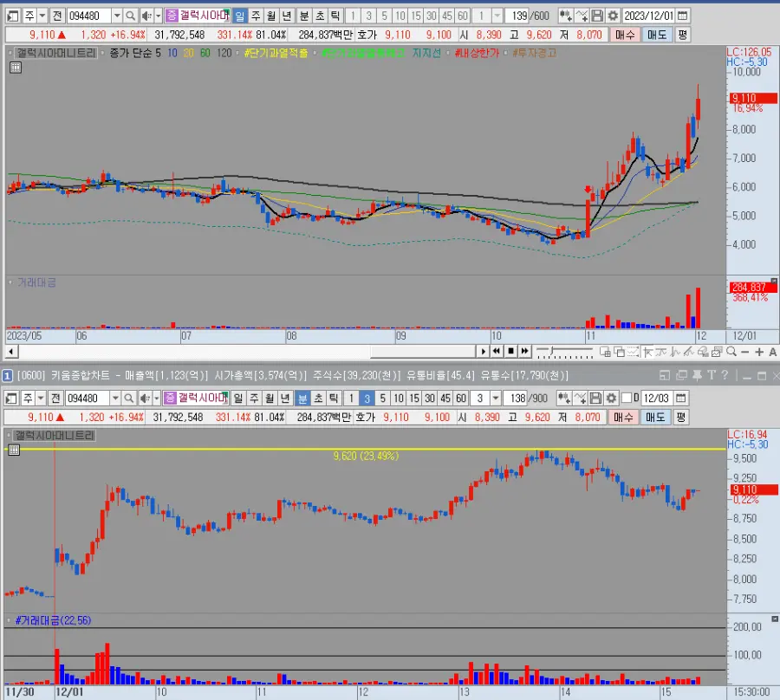Image resolution: width=780 pixels, height=700 pixels.
Task: Click search magnifier icon in lower chart toolbar
Action: point(128,399)
